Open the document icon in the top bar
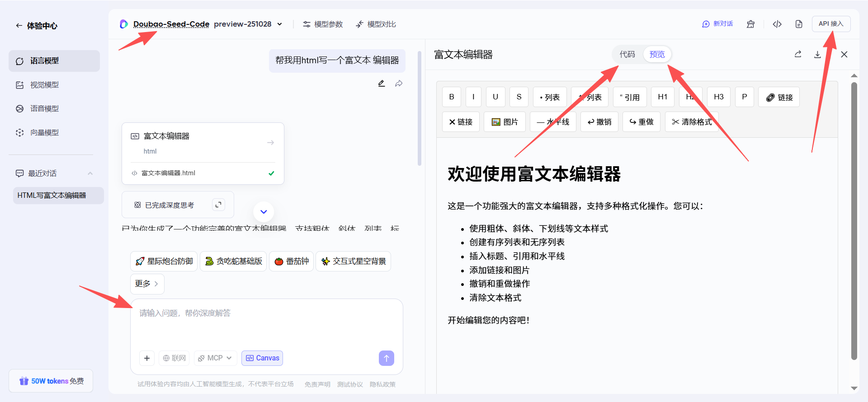This screenshot has height=402, width=868. (x=799, y=24)
